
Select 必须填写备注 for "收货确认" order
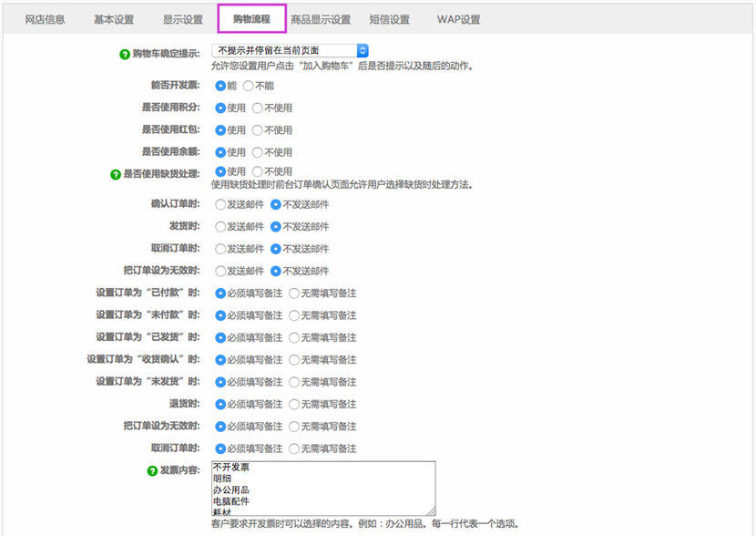coord(220,360)
